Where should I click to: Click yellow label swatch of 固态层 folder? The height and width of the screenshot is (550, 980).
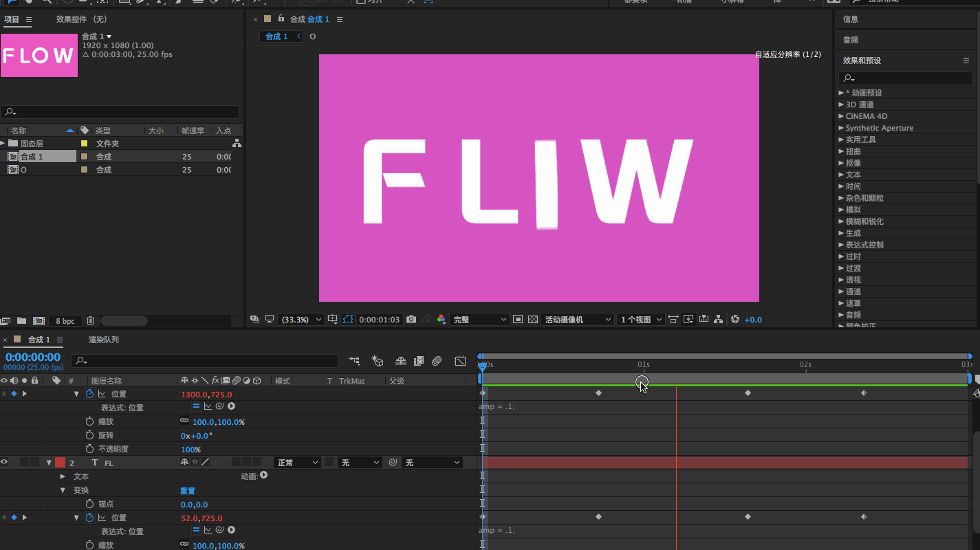click(85, 144)
